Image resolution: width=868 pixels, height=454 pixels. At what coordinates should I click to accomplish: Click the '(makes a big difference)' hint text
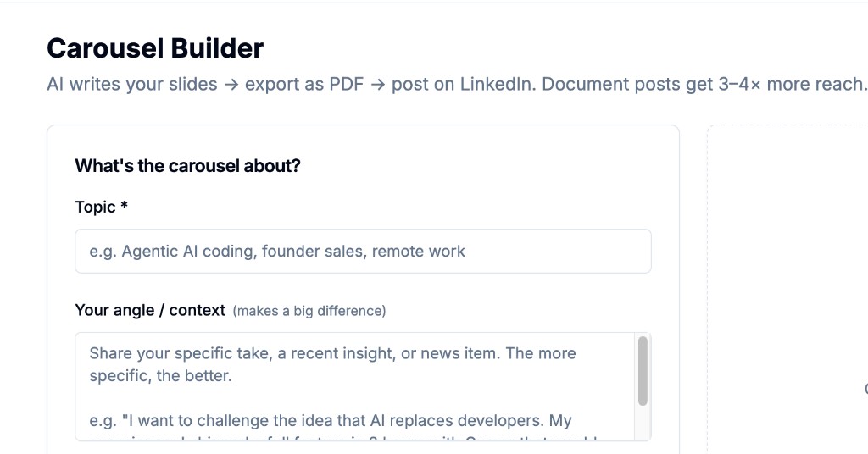[x=309, y=311]
